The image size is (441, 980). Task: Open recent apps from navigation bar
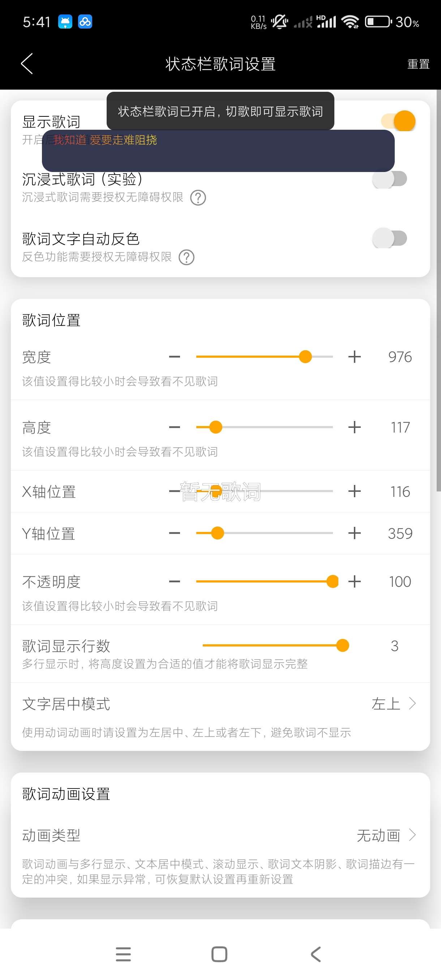pyautogui.click(x=123, y=954)
